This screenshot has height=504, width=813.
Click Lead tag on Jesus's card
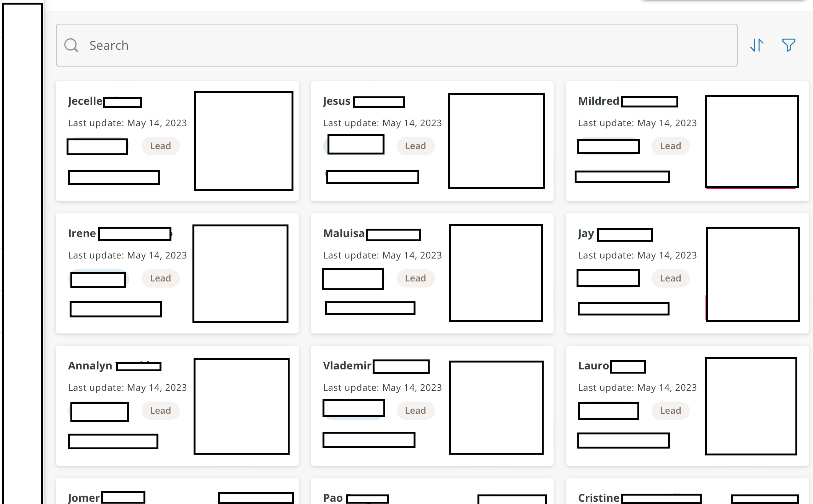tap(415, 146)
